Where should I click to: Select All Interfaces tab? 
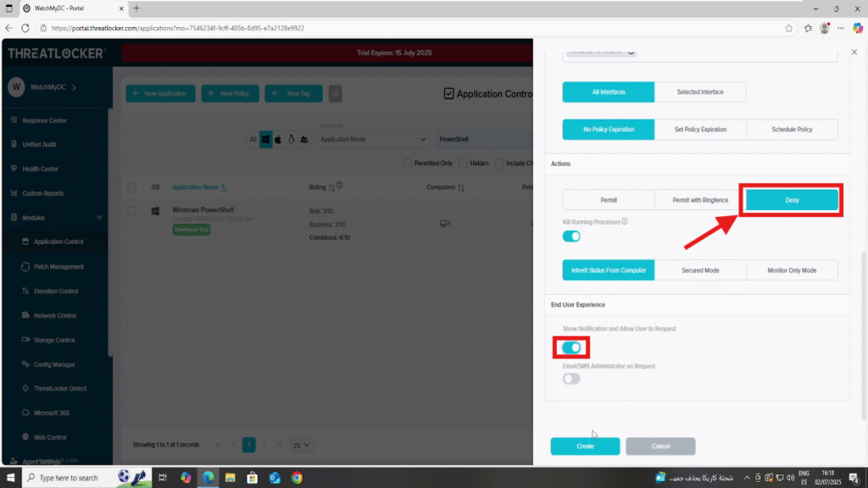tap(609, 91)
